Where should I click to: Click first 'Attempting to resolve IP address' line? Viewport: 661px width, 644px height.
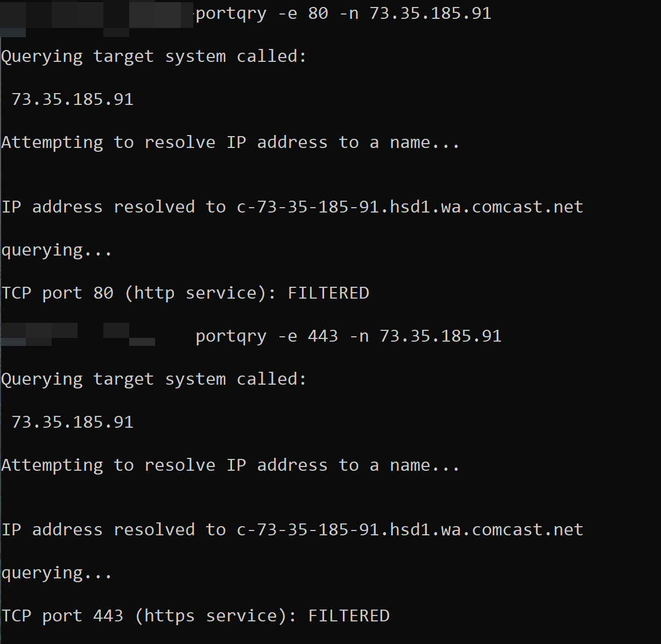[230, 143]
